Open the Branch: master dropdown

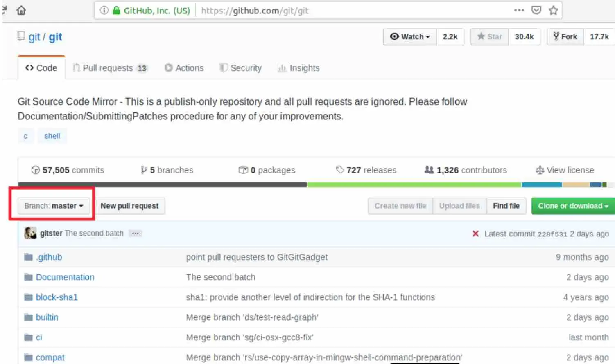click(x=54, y=206)
